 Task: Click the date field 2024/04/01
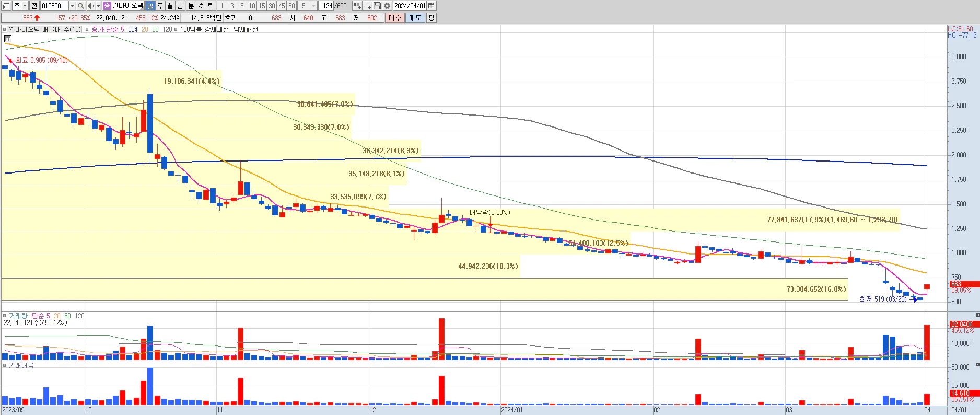[x=410, y=6]
